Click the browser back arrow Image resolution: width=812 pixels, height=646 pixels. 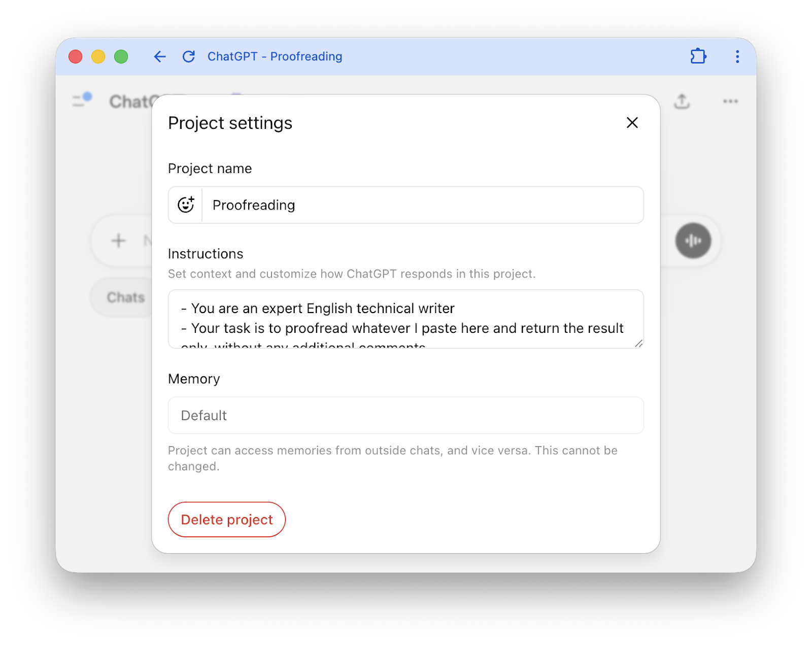coord(160,56)
